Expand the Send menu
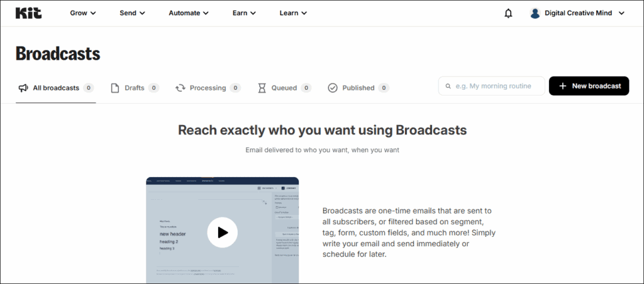644x284 pixels. (132, 13)
